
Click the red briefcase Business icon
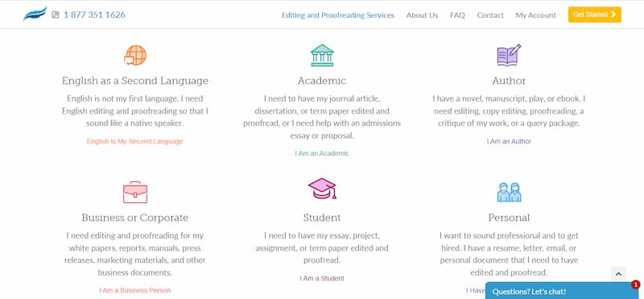click(x=135, y=192)
